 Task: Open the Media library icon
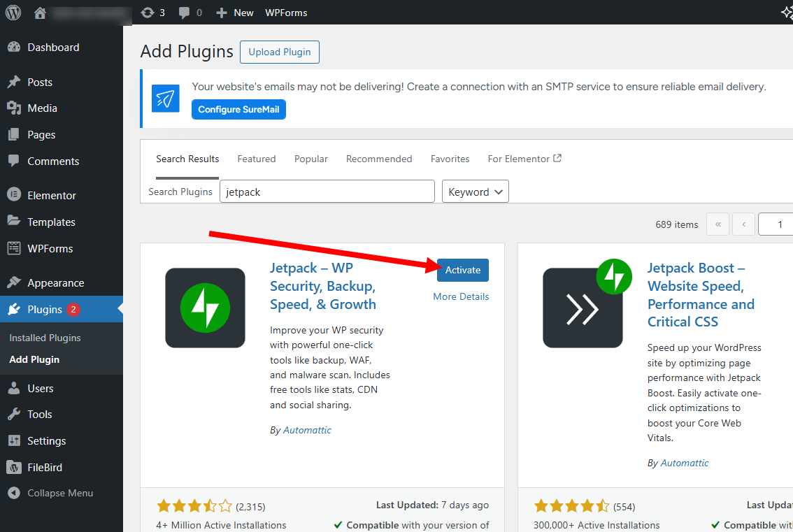[x=15, y=108]
